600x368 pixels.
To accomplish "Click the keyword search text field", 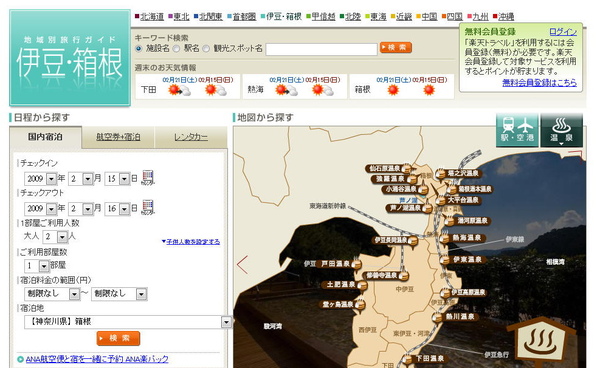I will click(321, 49).
